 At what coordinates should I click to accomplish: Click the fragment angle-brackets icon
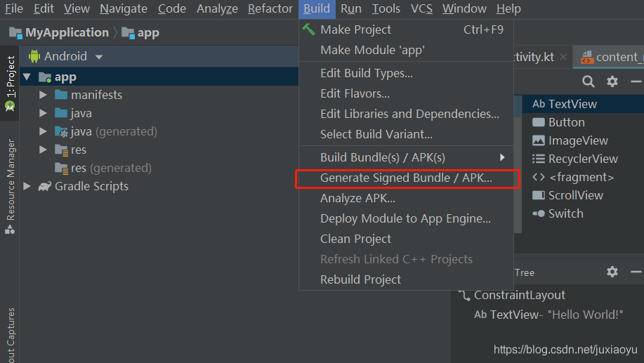(x=539, y=177)
